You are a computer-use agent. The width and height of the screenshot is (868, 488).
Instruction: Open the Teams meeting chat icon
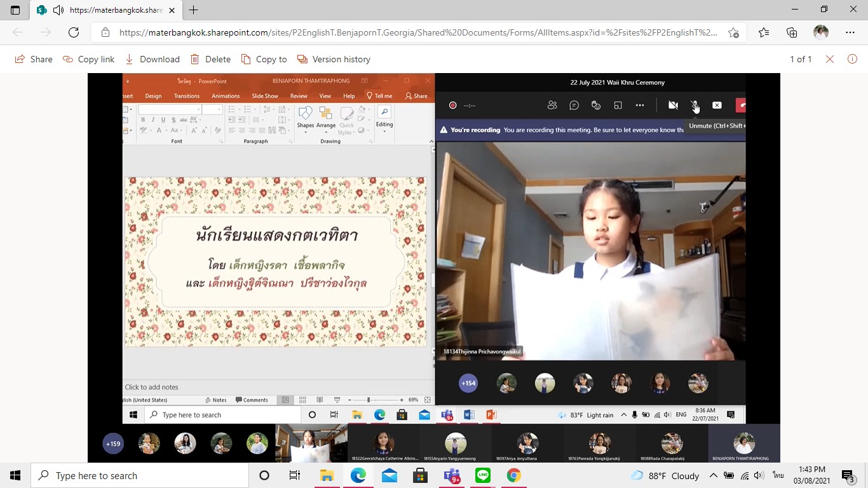coord(574,105)
